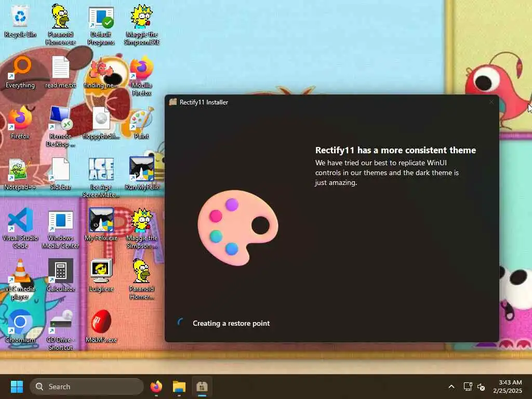Open Default Programs desktop shortcut
This screenshot has width=532, height=399.
(101, 25)
